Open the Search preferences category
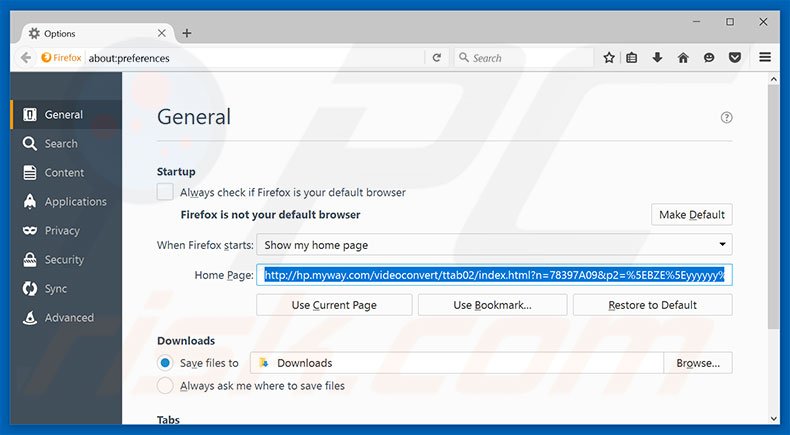The width and height of the screenshot is (790, 435). (x=66, y=144)
